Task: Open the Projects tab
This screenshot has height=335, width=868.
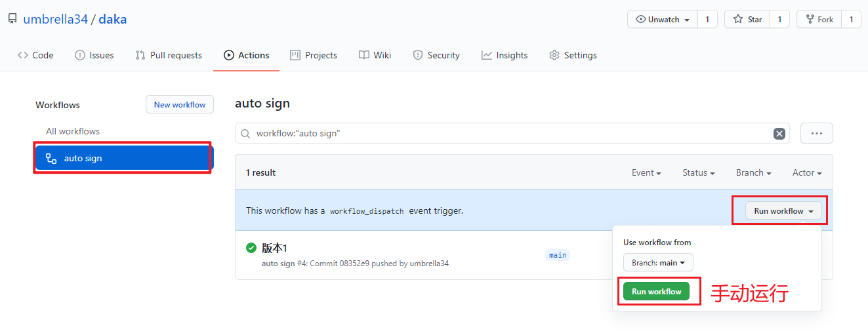Action: (314, 55)
